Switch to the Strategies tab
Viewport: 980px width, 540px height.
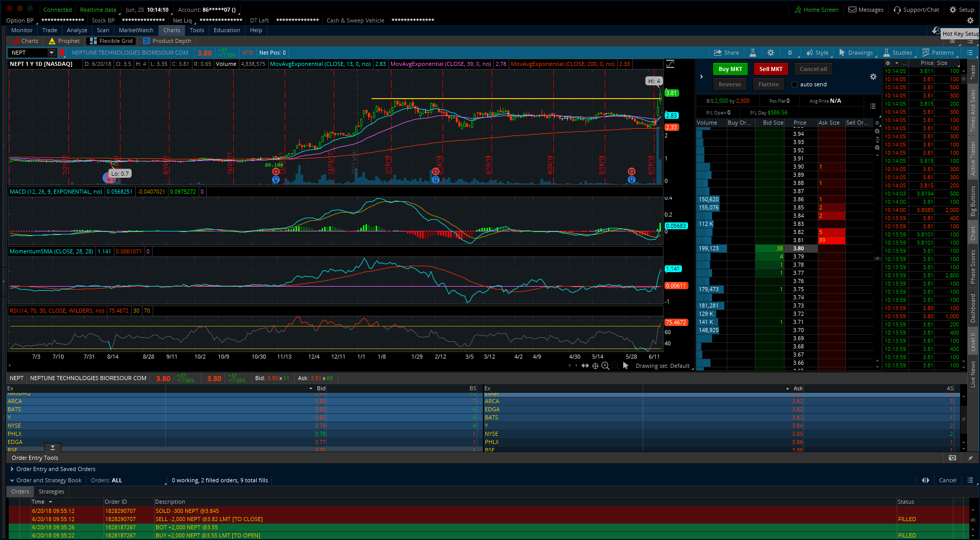coord(52,491)
